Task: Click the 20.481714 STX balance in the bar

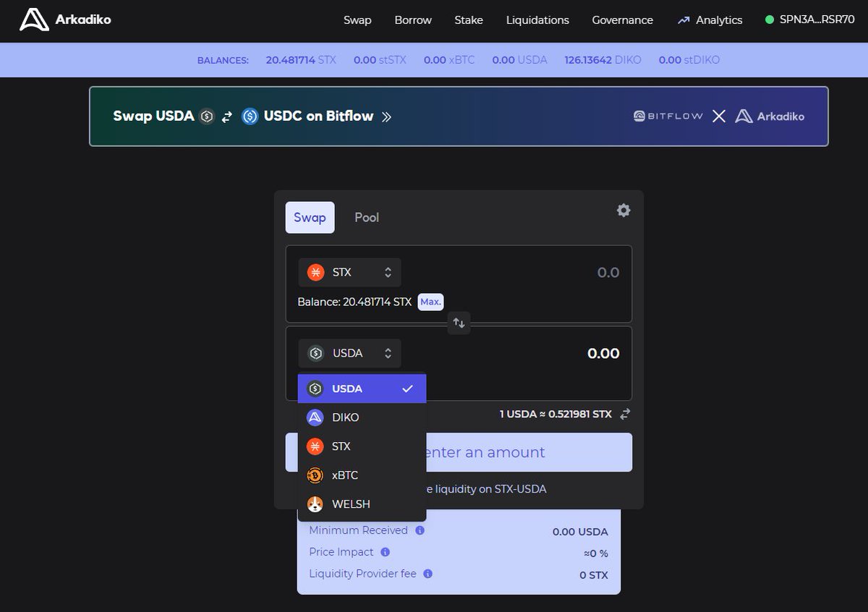Action: pyautogui.click(x=301, y=60)
